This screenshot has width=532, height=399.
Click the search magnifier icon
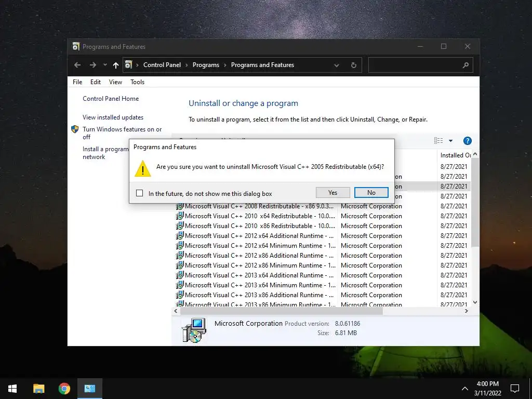click(465, 65)
